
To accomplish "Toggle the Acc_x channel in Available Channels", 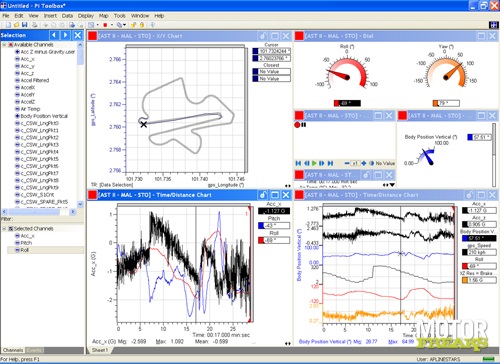I will pos(17,59).
